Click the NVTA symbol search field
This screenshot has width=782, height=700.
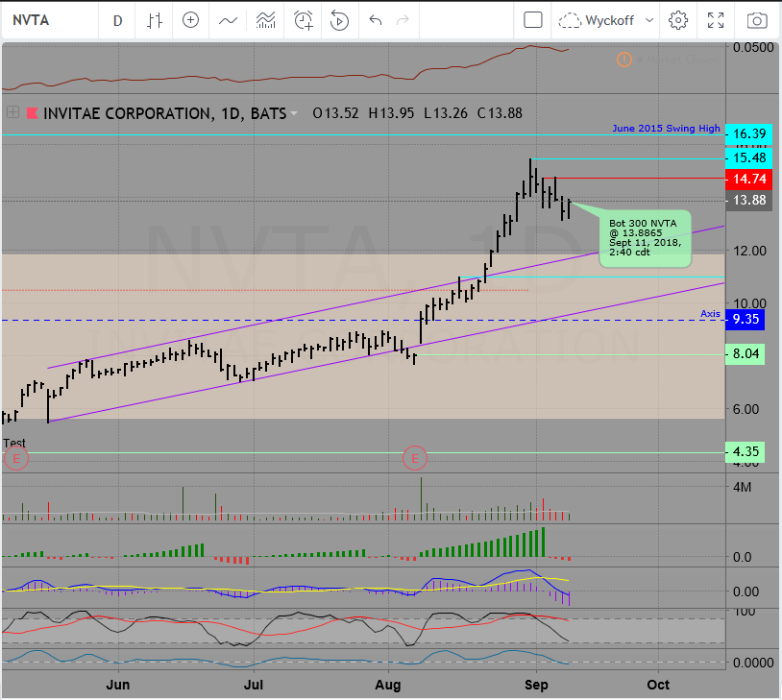[48, 20]
